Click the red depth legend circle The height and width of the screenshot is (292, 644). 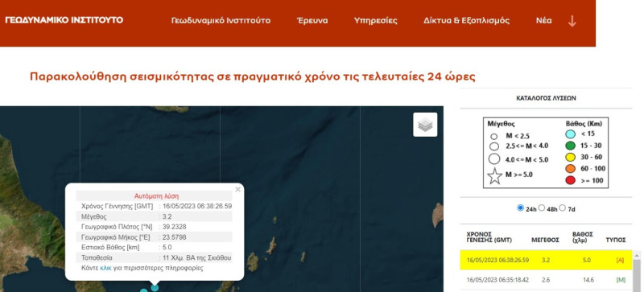pos(571,180)
